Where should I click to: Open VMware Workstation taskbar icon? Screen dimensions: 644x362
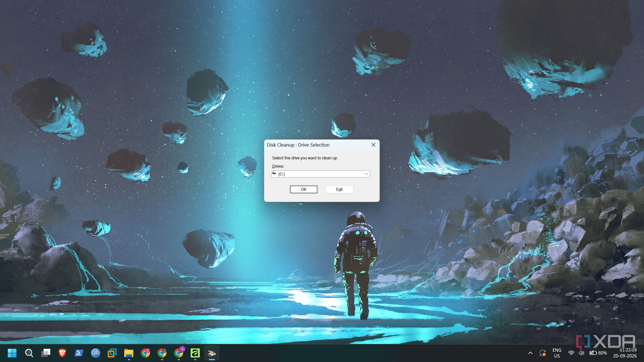tap(112, 353)
